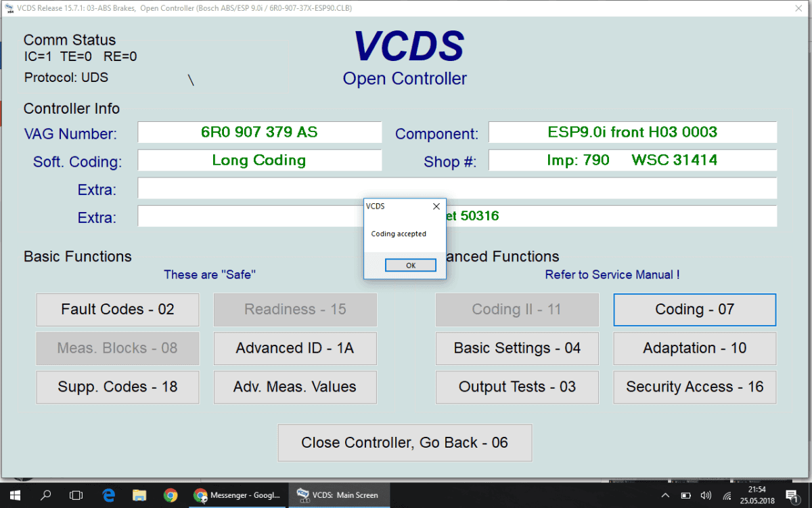Viewport: 812px width, 508px height.
Task: Click the "These are "Safe"" text
Action: [210, 274]
